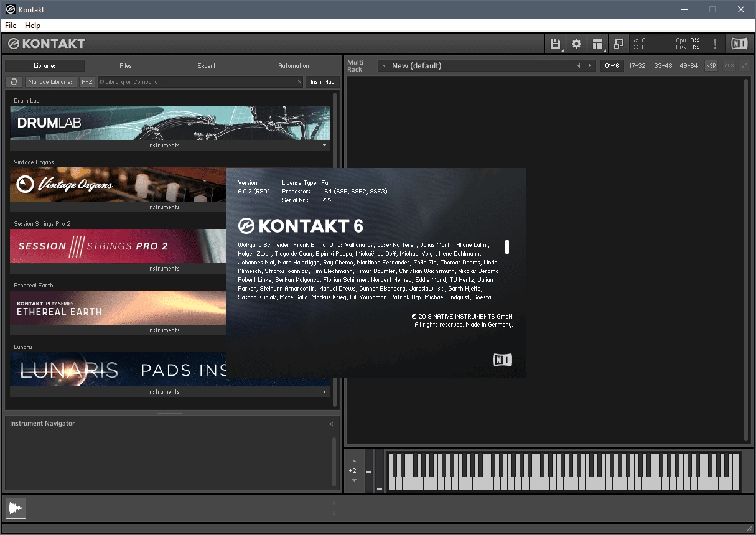Click the NI logo in the about splash

[503, 359]
